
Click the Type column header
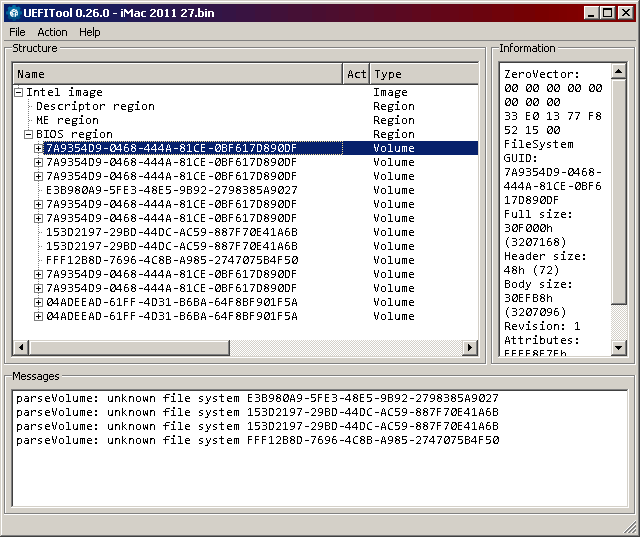424,74
